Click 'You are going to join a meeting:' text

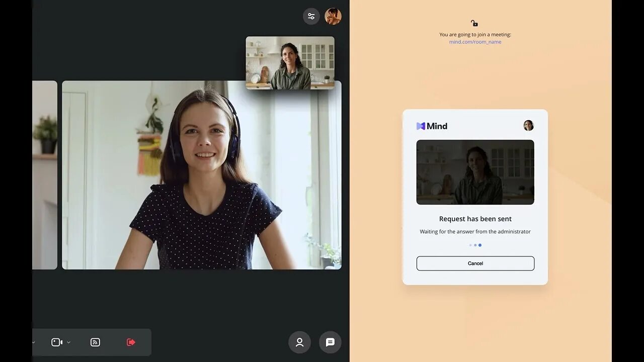[x=475, y=35]
